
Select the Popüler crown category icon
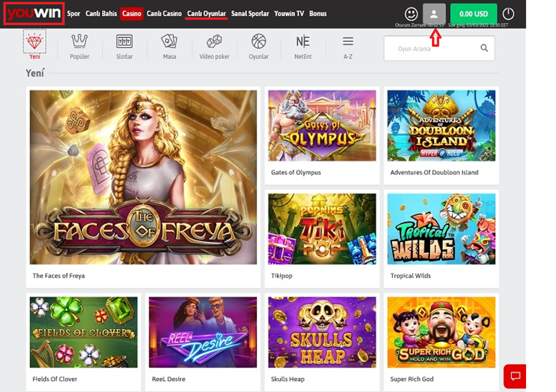[x=80, y=41]
